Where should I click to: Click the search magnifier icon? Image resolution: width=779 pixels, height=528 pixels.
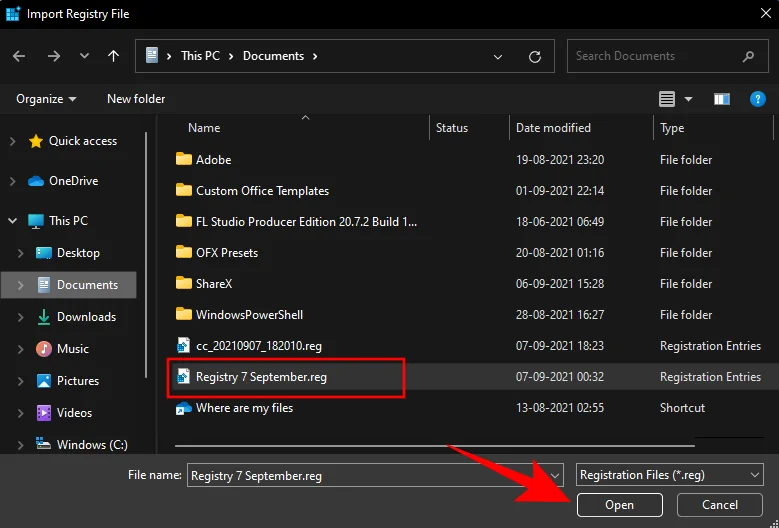(x=748, y=57)
